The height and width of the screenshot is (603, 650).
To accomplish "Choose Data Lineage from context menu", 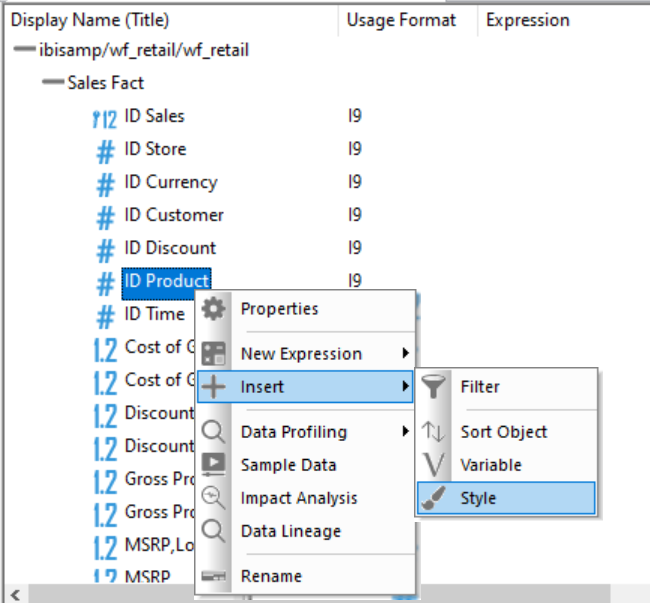I will point(290,531).
